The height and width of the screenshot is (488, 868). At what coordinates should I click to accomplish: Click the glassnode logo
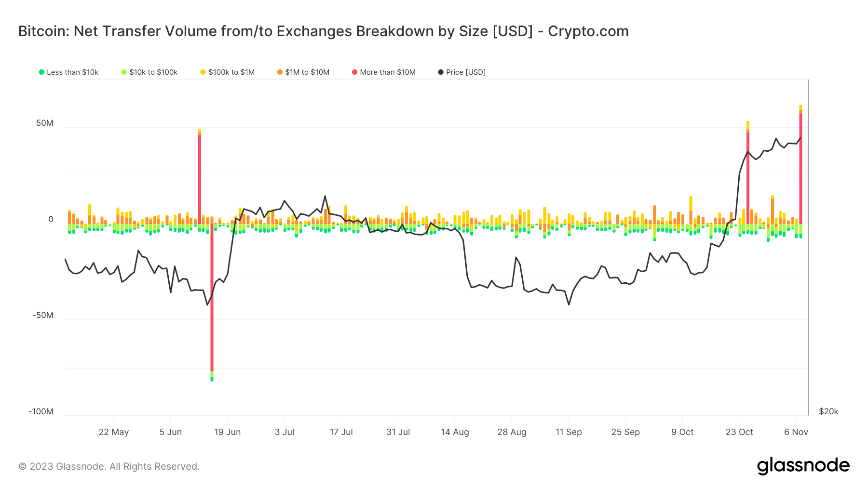[x=803, y=466]
